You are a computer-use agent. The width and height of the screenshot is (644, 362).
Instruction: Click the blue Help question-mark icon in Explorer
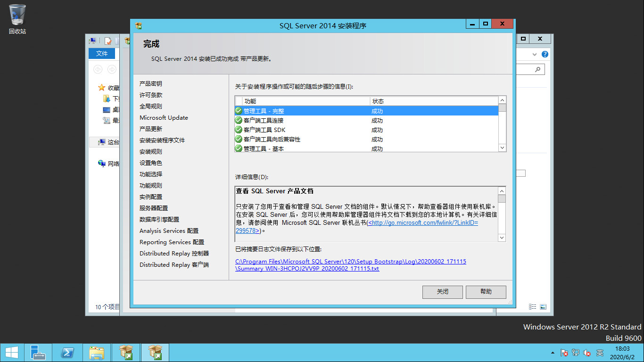545,54
